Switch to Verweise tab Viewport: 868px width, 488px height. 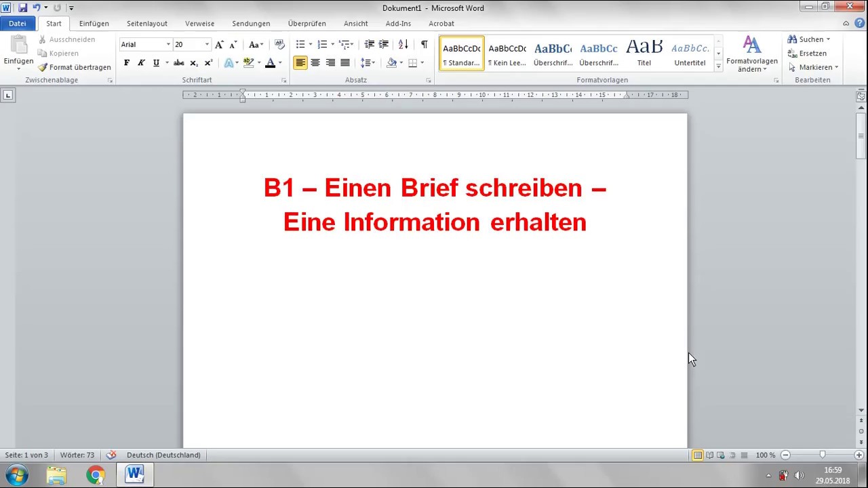pos(199,23)
